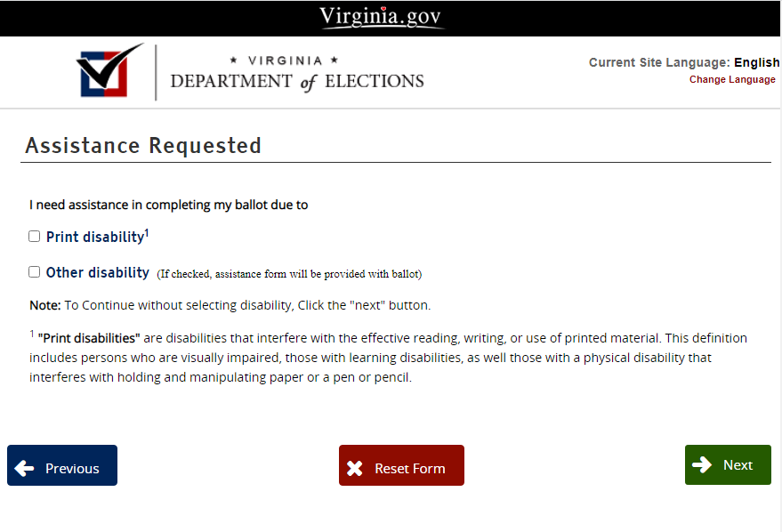Click the current site language "English" text
This screenshot has height=532, width=782.
(x=756, y=62)
